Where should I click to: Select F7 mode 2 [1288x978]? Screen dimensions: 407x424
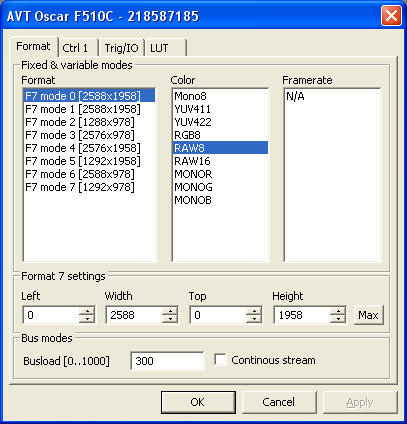[89, 122]
